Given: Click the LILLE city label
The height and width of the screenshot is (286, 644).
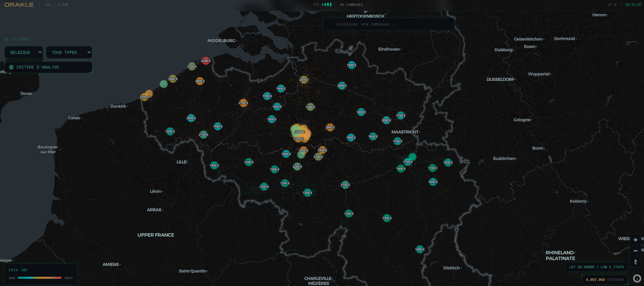Looking at the screenshot, I should point(182,162).
